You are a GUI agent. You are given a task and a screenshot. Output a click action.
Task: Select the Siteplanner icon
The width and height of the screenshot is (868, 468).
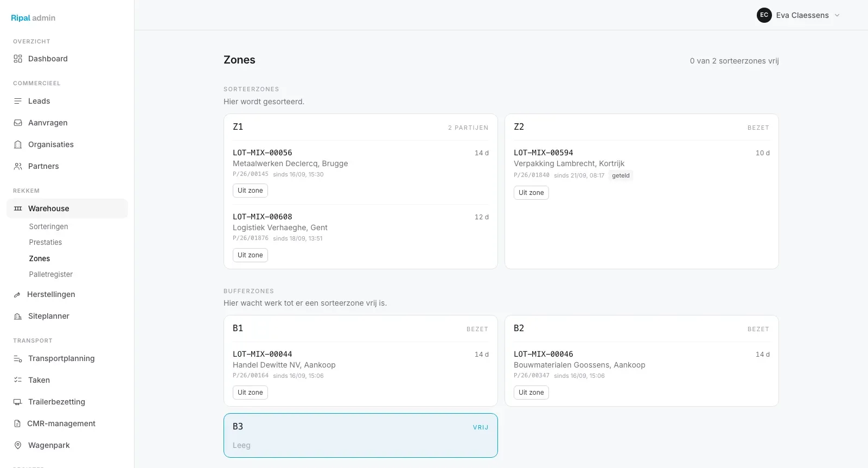(x=18, y=316)
